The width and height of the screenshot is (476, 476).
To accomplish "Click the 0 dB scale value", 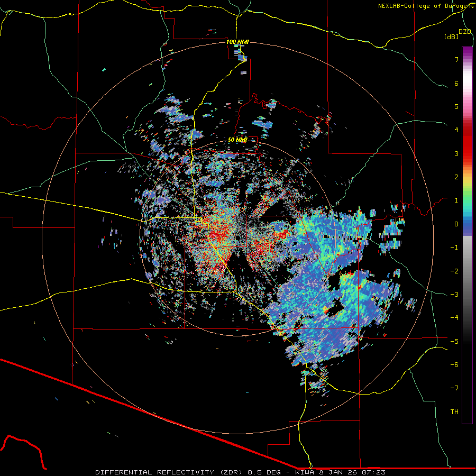I will point(456,224).
